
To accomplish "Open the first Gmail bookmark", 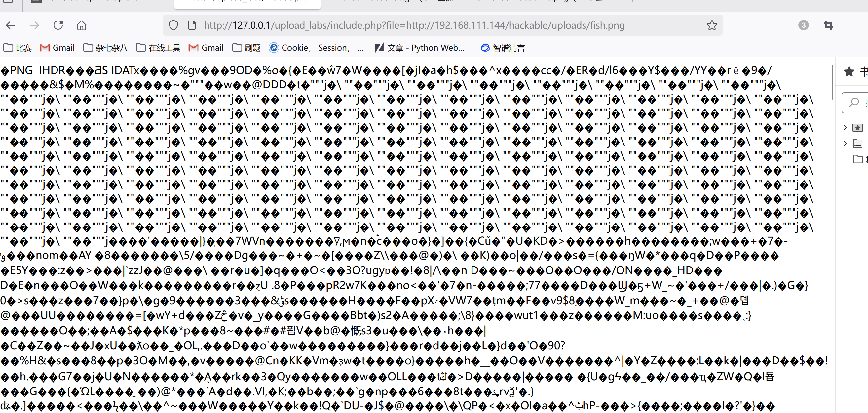I will [x=57, y=48].
